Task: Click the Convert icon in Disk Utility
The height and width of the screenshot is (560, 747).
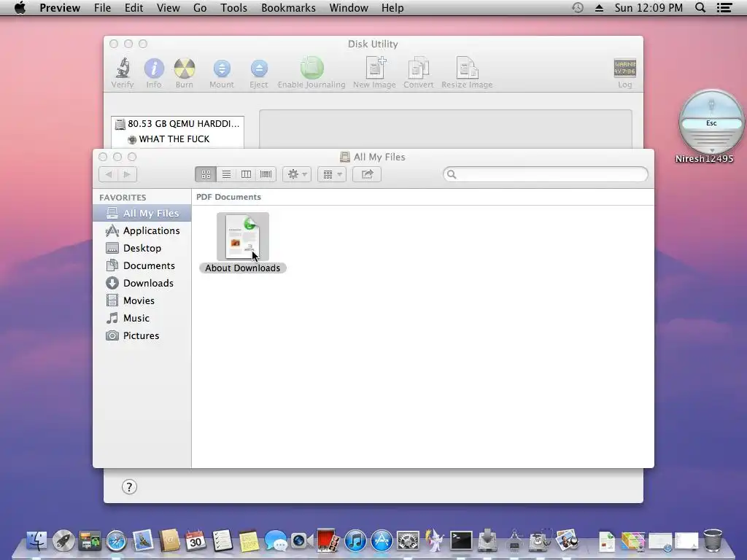Action: [418, 67]
